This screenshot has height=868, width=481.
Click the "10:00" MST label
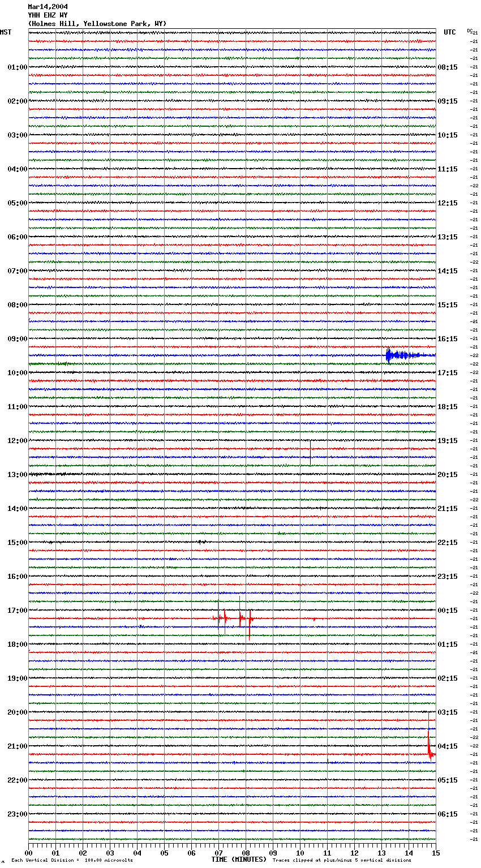tap(17, 373)
